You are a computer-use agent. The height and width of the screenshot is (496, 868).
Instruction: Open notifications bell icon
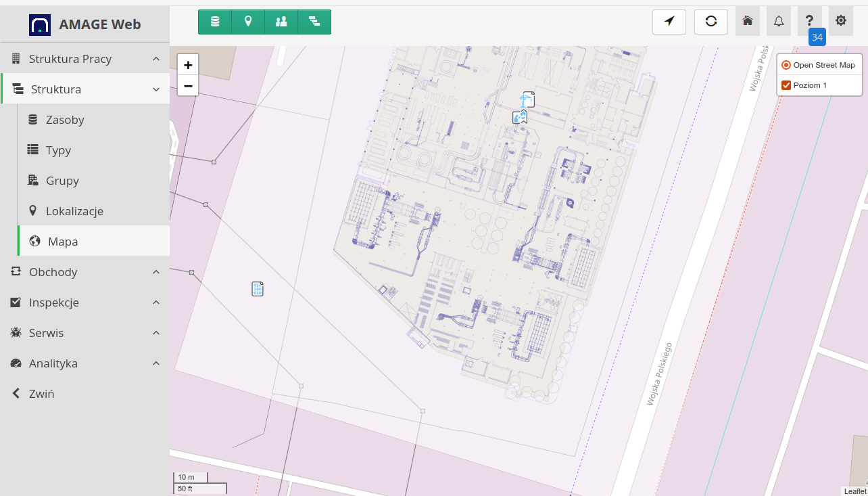(x=779, y=21)
